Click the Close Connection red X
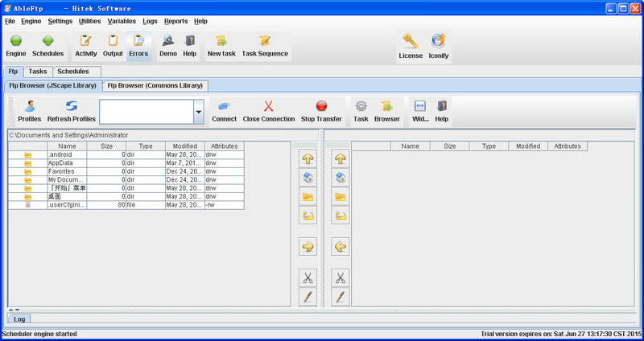The width and height of the screenshot is (644, 341). (269, 106)
